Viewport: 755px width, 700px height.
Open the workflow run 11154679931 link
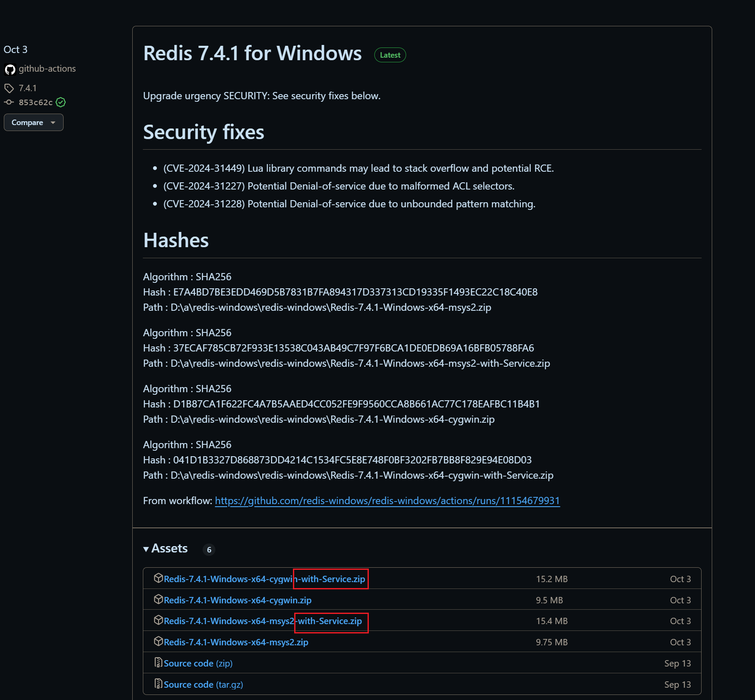tap(387, 501)
